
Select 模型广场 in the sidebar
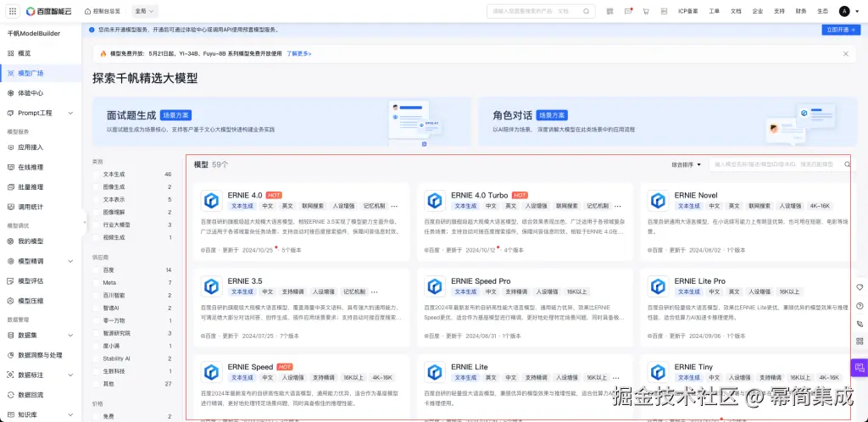(41, 73)
